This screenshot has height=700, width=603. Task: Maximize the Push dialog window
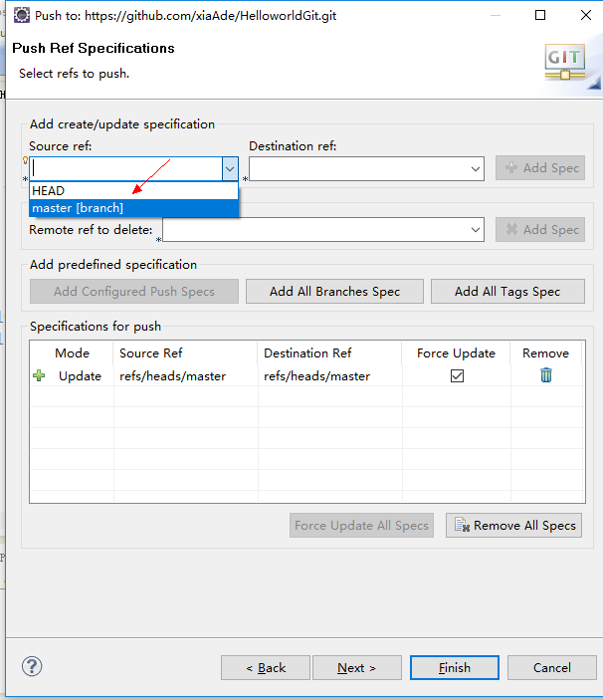coord(540,15)
